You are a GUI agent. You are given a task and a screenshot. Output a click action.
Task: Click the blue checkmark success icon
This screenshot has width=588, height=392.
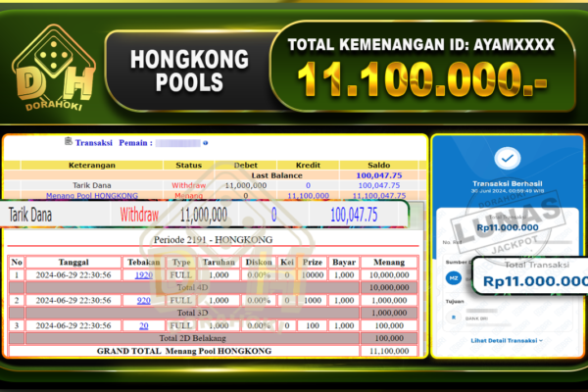(508, 159)
